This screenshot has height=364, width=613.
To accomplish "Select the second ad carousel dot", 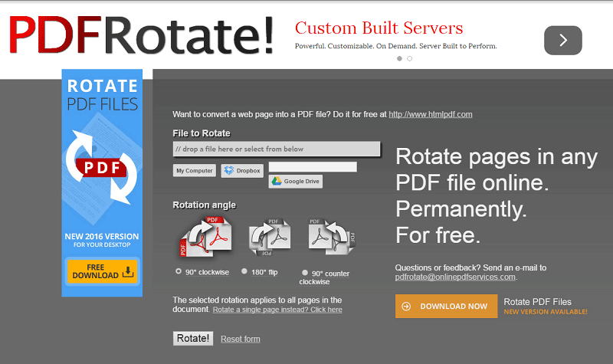I will 409,59.
